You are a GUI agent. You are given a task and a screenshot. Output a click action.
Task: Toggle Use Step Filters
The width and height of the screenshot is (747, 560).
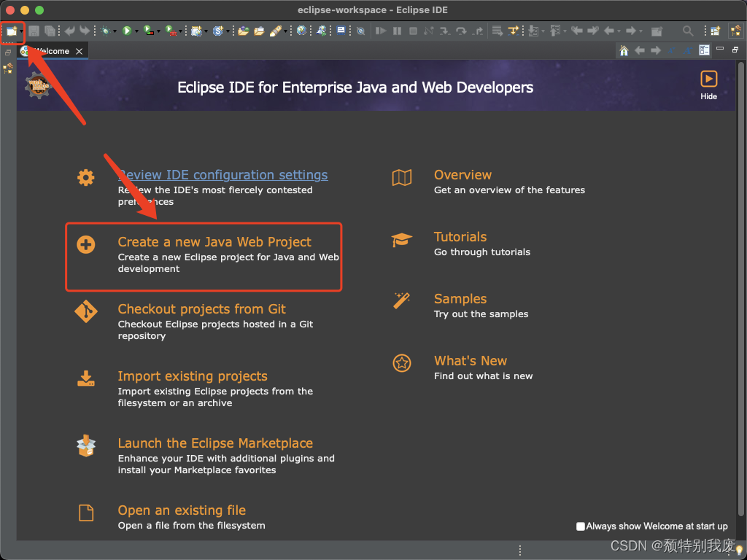coord(513,31)
